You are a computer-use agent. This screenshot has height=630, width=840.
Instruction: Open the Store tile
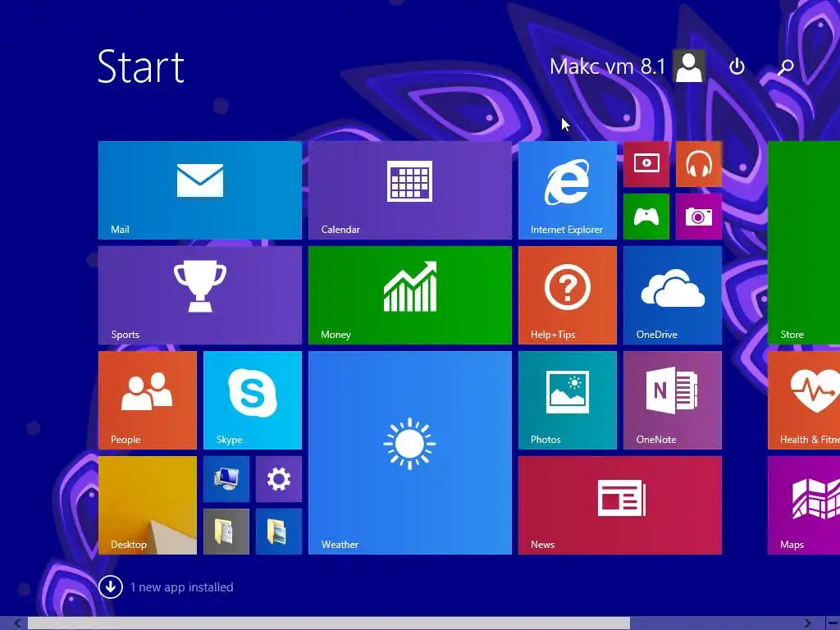click(804, 243)
